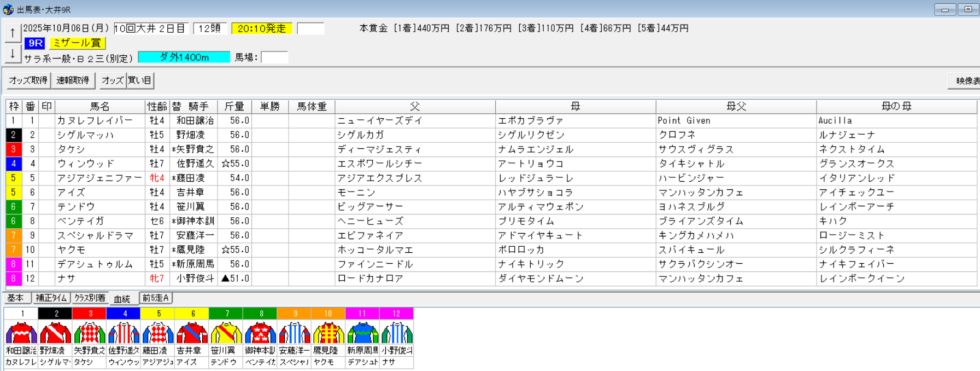
Task: Open the 前5走A tab
Action: (x=156, y=298)
